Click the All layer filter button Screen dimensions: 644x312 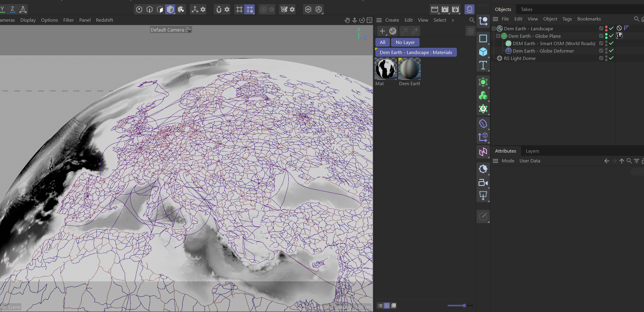click(x=382, y=42)
